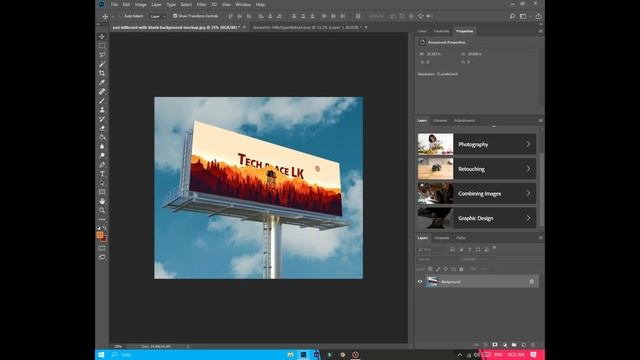
Task: Select the Quick Selection tool
Action: coord(102,64)
